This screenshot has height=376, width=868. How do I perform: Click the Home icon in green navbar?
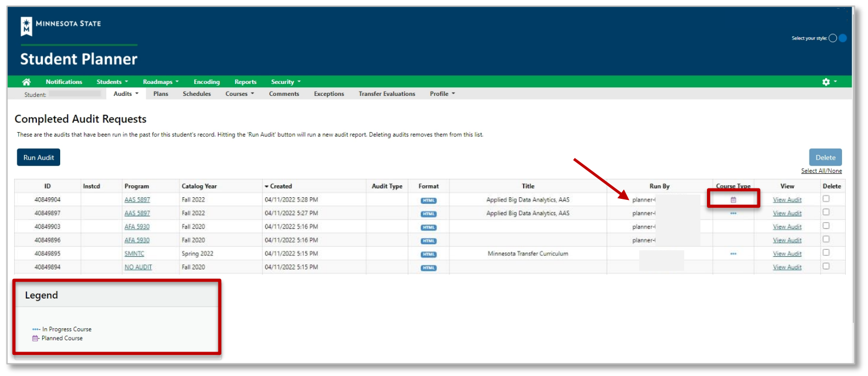[26, 82]
